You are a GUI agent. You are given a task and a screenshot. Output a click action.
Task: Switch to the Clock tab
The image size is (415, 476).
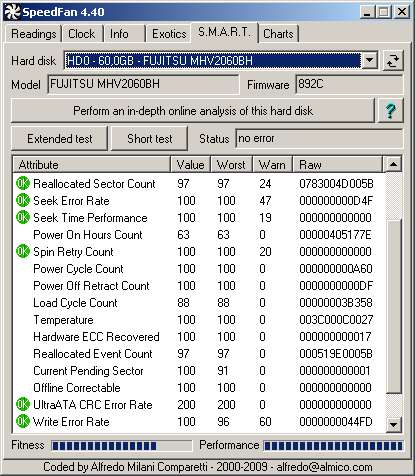tap(82, 34)
